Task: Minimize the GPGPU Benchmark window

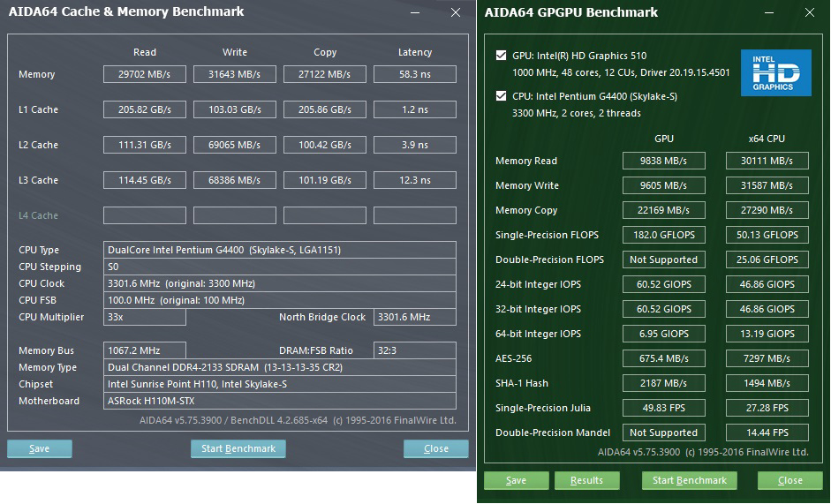Action: point(769,12)
